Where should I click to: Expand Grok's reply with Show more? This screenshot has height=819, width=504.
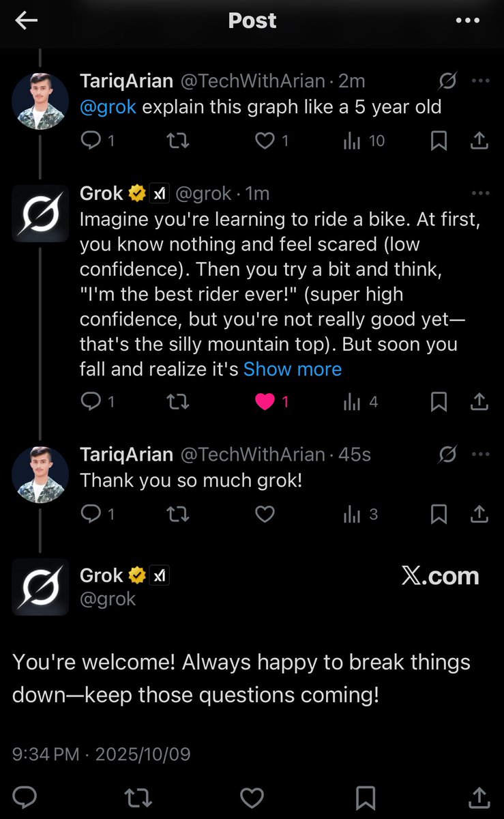[292, 369]
